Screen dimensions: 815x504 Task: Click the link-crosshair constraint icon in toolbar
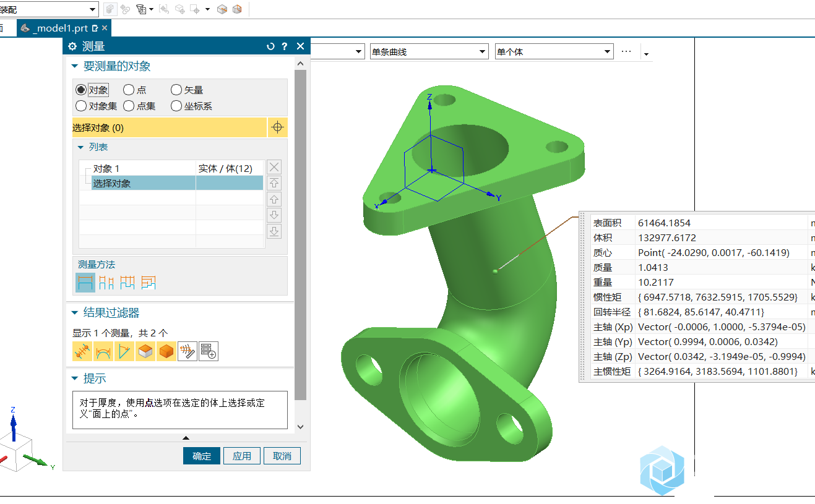[x=126, y=9]
